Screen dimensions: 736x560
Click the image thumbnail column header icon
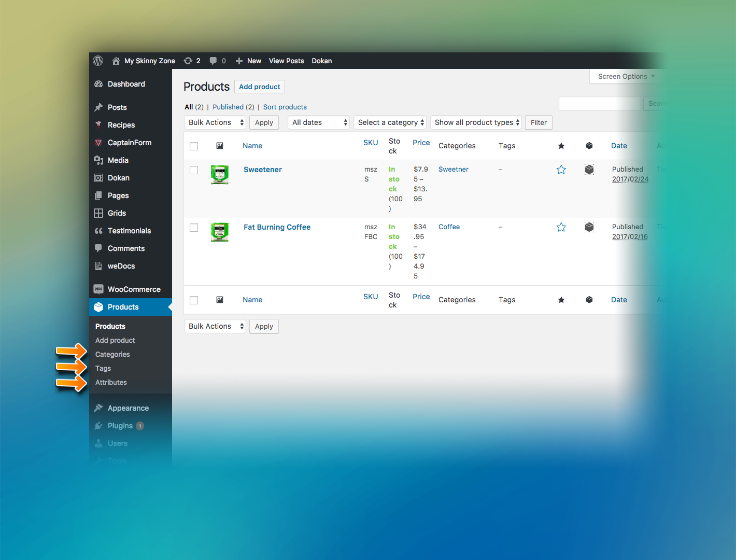point(220,146)
